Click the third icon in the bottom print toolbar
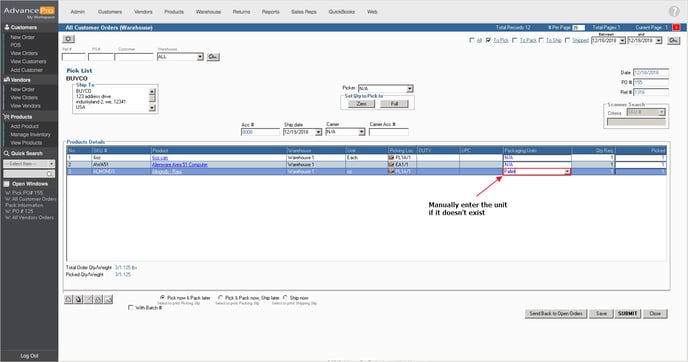688x362 pixels. pyautogui.click(x=88, y=299)
